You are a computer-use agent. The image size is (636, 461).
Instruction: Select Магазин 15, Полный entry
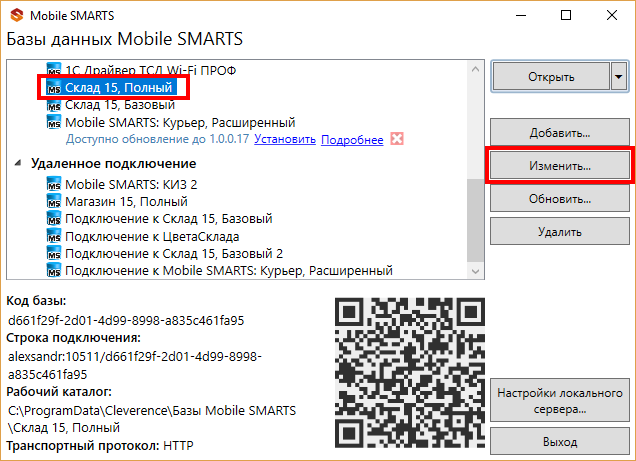coord(126,201)
